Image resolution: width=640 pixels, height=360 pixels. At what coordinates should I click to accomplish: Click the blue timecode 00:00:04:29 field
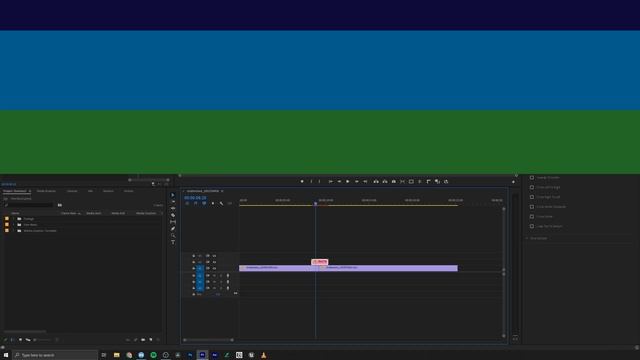click(x=195, y=198)
